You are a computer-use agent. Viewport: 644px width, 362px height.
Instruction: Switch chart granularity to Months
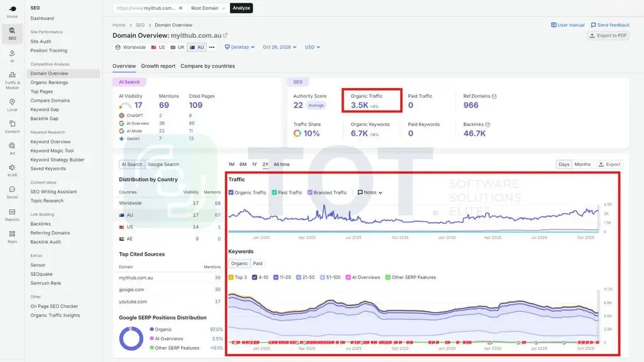tap(582, 164)
